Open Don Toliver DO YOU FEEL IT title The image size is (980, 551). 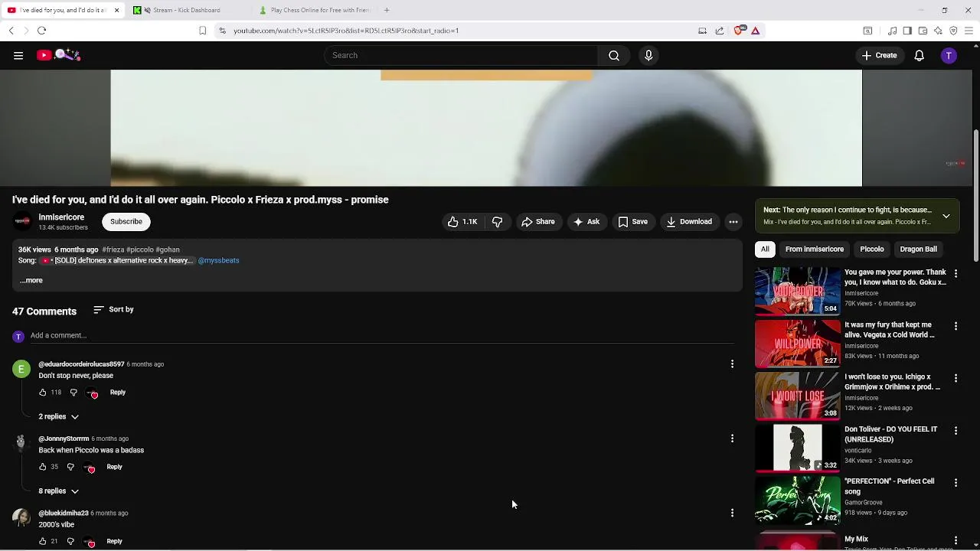click(x=891, y=435)
